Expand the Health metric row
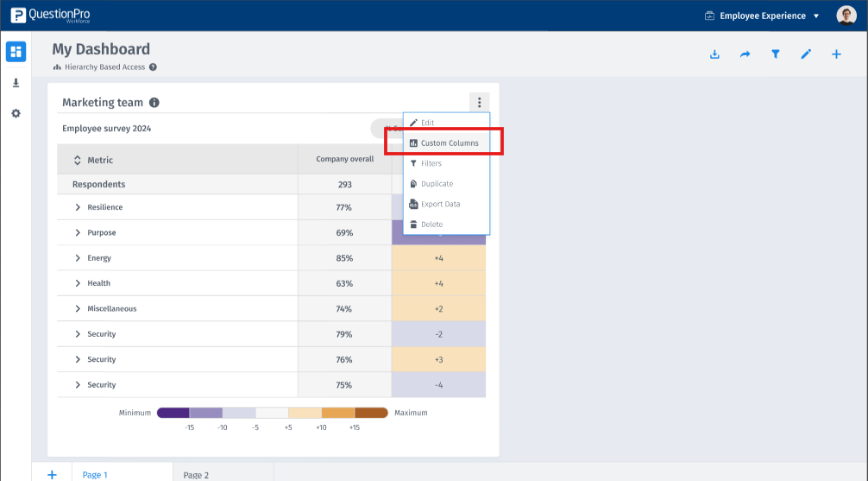The height and width of the screenshot is (481, 868). click(78, 283)
